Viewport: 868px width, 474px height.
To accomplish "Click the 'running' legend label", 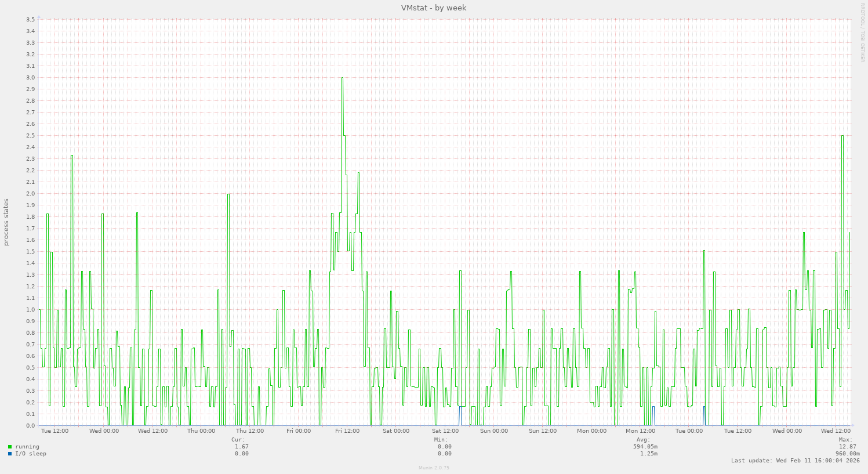I will pos(27,447).
